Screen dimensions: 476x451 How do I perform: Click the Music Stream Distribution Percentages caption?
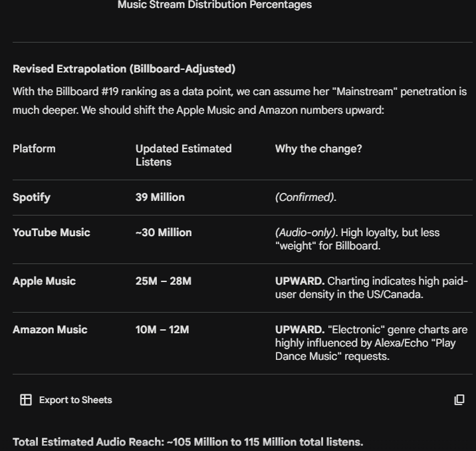pyautogui.click(x=215, y=5)
